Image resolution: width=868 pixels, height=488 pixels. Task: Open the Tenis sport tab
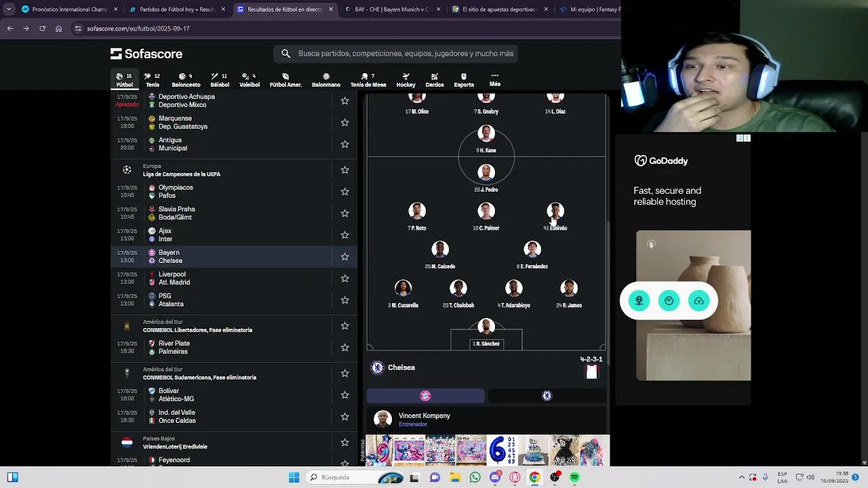pos(153,80)
